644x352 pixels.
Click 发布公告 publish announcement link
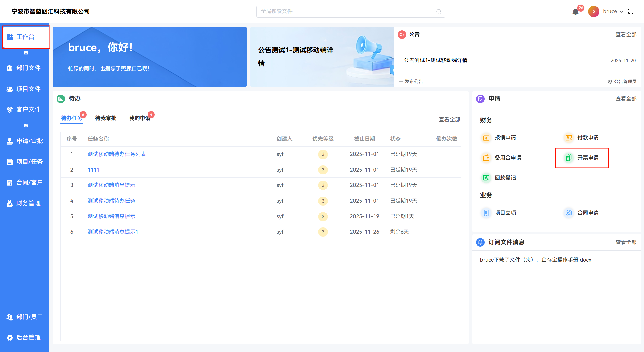pyautogui.click(x=411, y=82)
